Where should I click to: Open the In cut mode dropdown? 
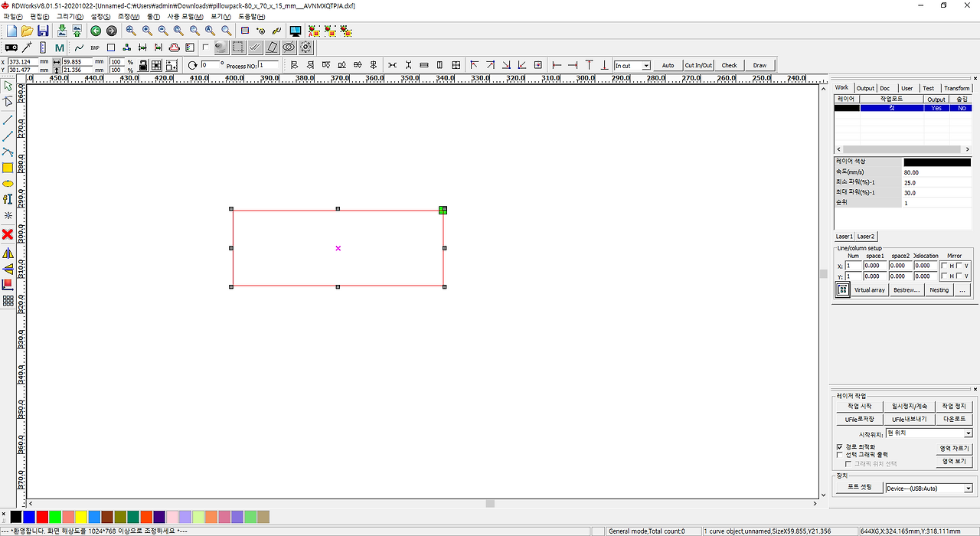tap(644, 65)
